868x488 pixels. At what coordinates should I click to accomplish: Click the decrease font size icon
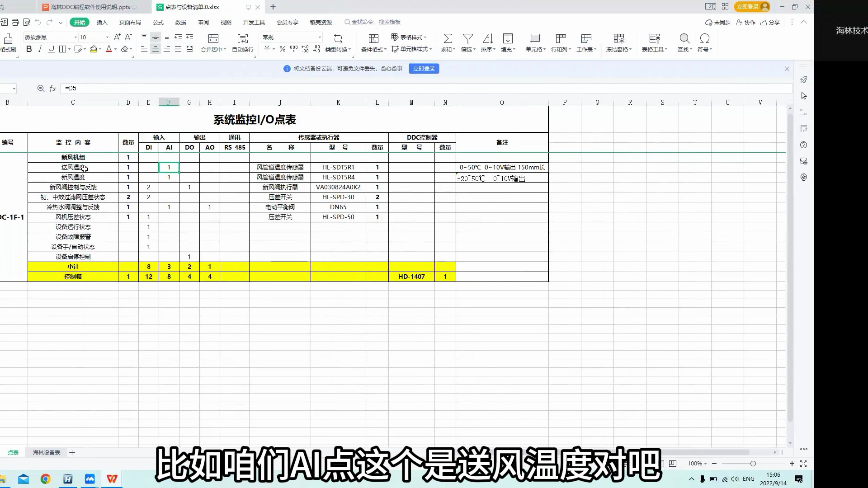128,37
